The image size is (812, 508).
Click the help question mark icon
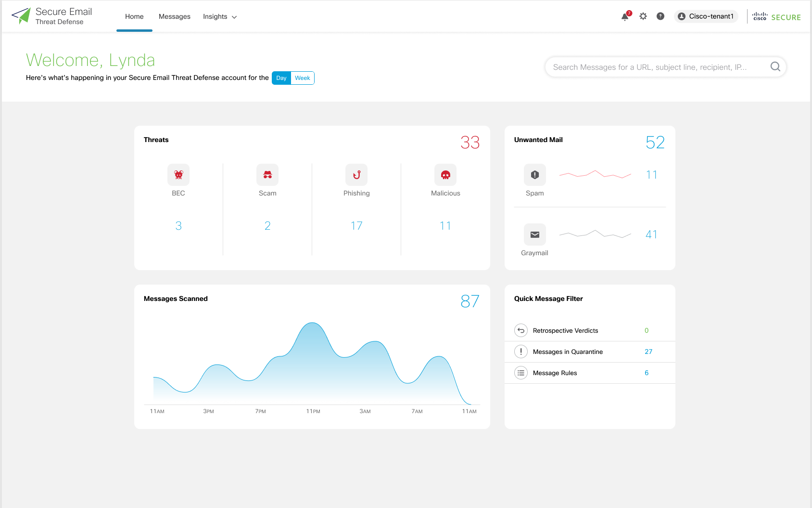click(660, 16)
